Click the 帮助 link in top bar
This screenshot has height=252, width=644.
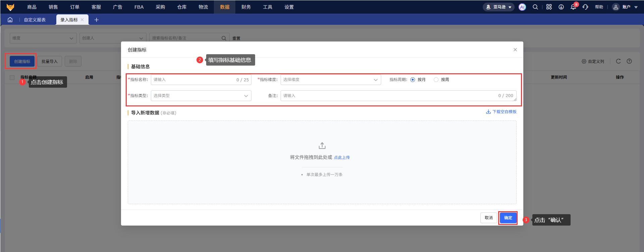599,7
